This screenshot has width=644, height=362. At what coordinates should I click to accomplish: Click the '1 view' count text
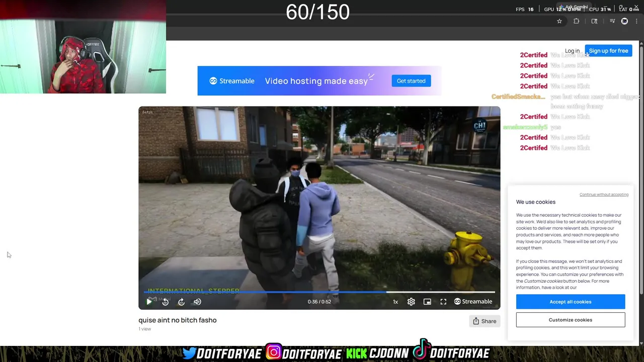[x=145, y=329]
